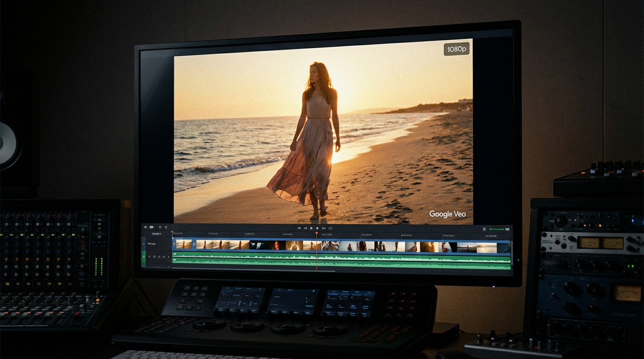Select the golden arch clip thumbnail before the playhead
Screen dimensions: 644x359
(294, 245)
